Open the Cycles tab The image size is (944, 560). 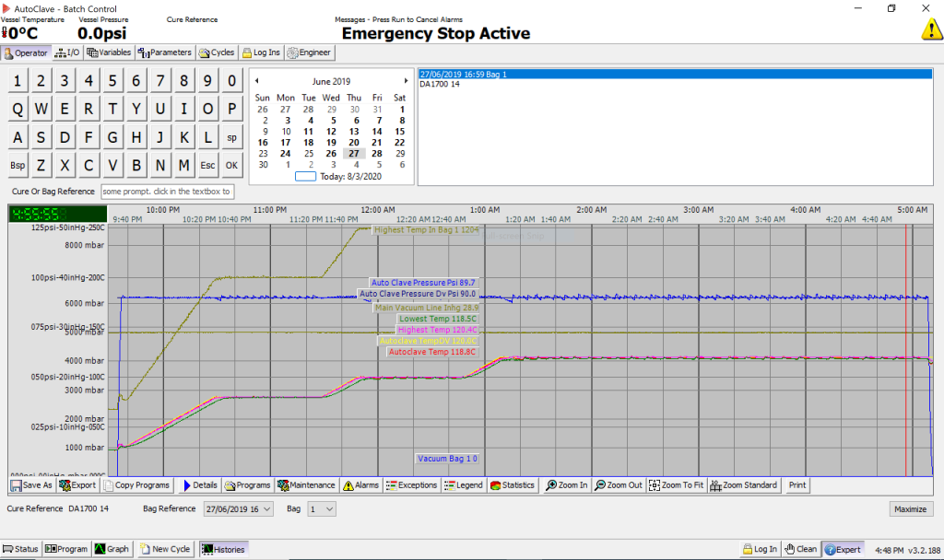pos(216,52)
